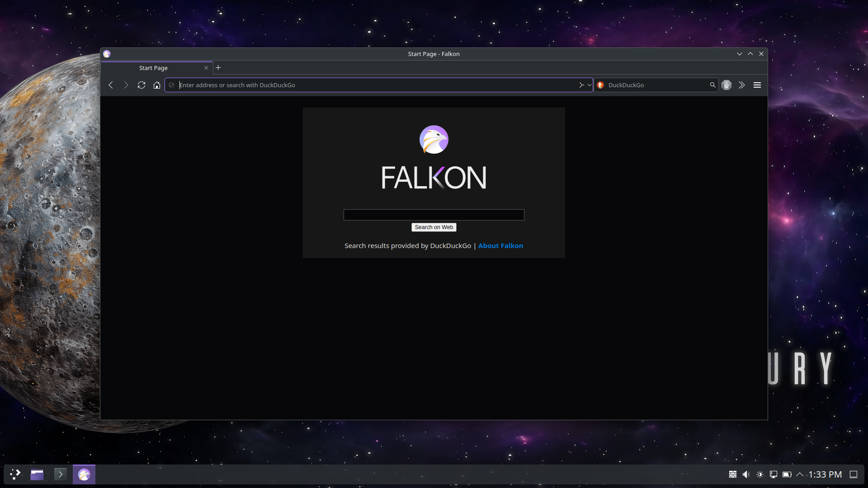Image resolution: width=868 pixels, height=488 pixels.
Task: Click the go arrow in address bar
Action: tap(581, 85)
